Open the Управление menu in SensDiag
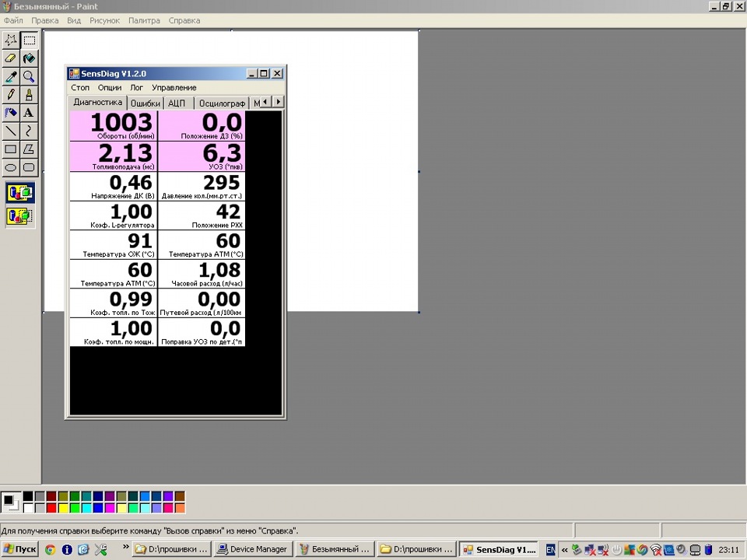Screen dimensions: 747x560 (x=174, y=88)
